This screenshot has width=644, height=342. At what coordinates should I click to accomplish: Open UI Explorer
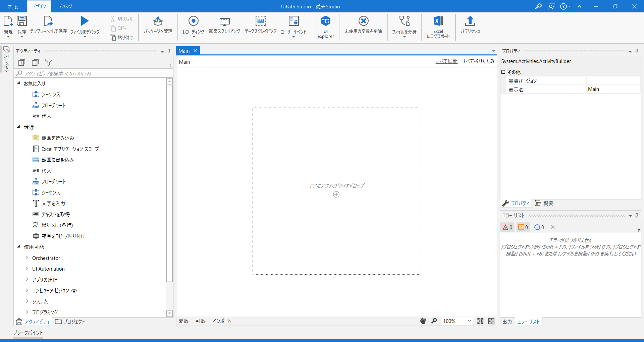coord(325,27)
